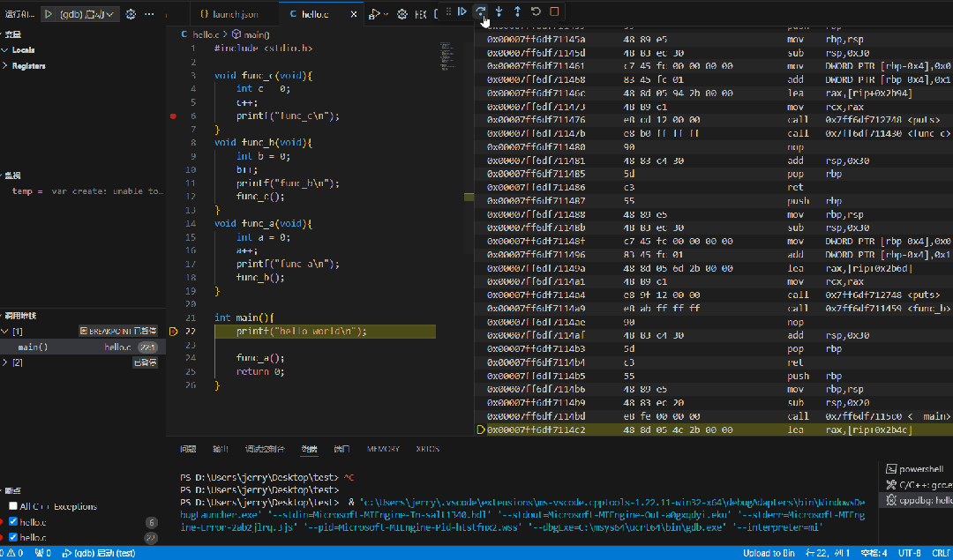The height and width of the screenshot is (560, 953).
Task: Toggle the hello.c line 6 breakpoint checkbox
Action: (12, 522)
